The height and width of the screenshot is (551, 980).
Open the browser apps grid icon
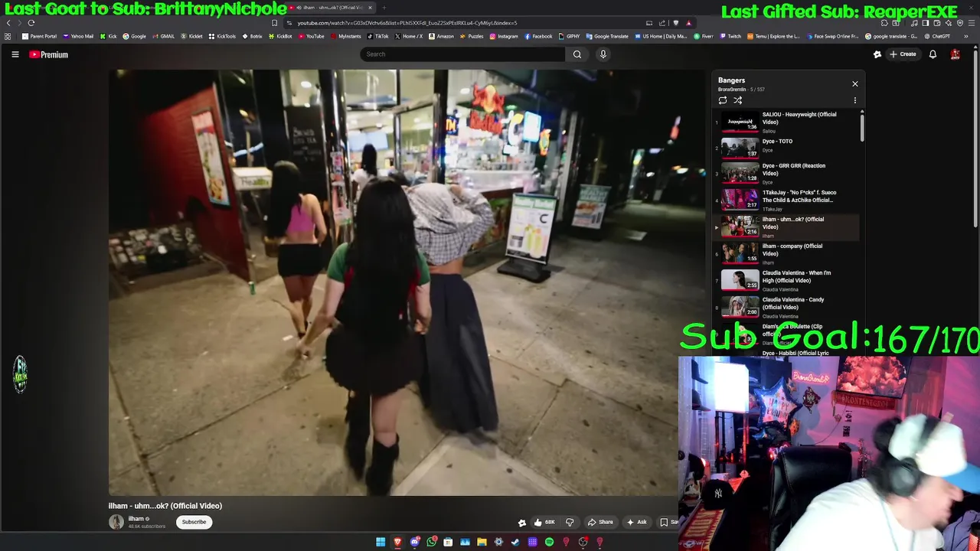[x=8, y=36]
